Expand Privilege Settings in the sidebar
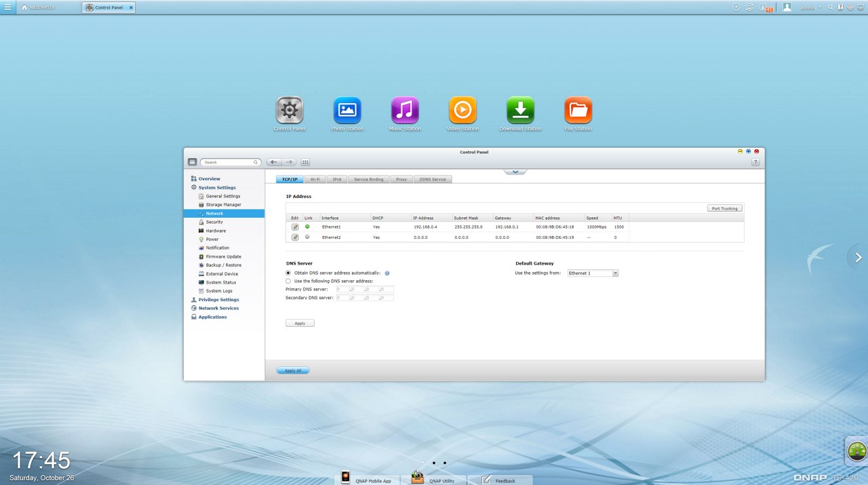This screenshot has width=868, height=485. click(x=218, y=299)
